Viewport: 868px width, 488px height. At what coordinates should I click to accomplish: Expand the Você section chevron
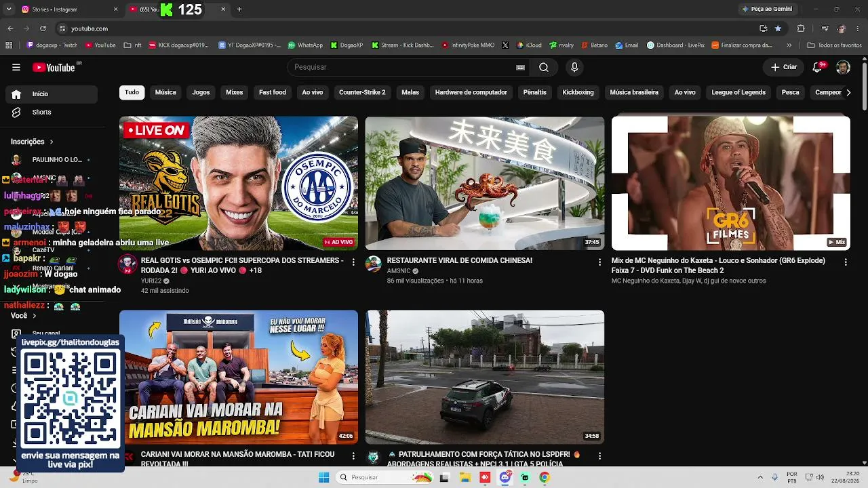point(35,316)
